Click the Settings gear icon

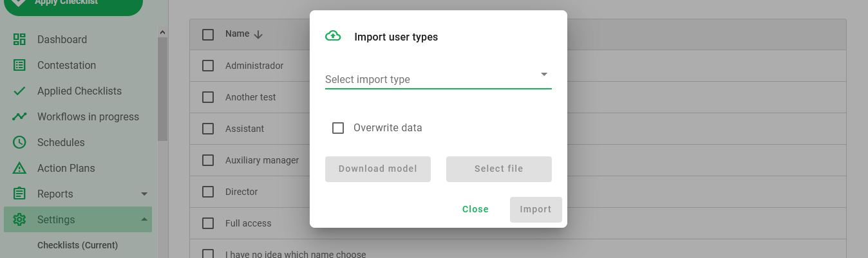19,219
